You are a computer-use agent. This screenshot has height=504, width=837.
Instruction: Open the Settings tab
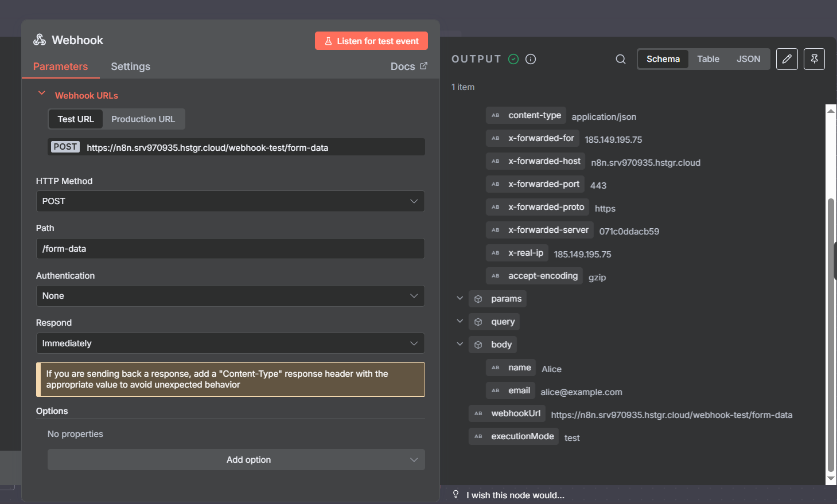pos(130,67)
